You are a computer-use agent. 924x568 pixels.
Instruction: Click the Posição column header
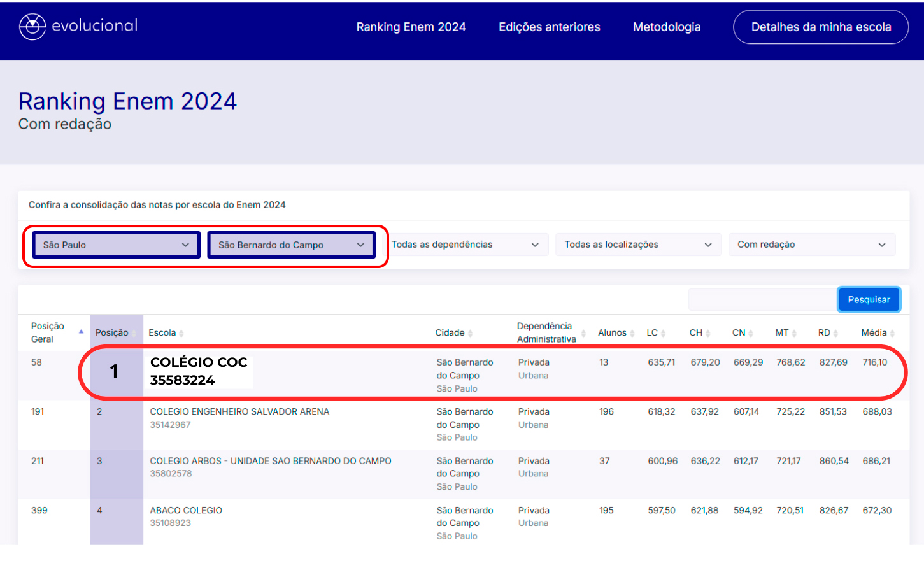112,333
